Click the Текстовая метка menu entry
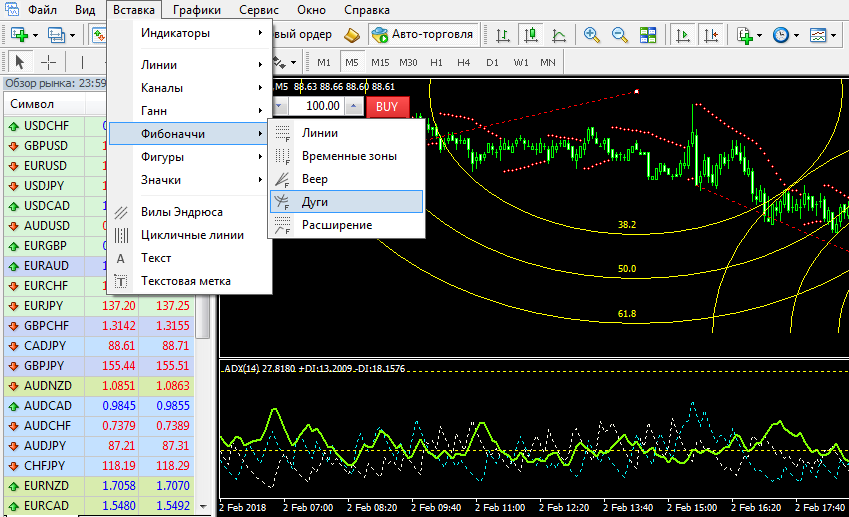This screenshot has width=849, height=517. [186, 281]
